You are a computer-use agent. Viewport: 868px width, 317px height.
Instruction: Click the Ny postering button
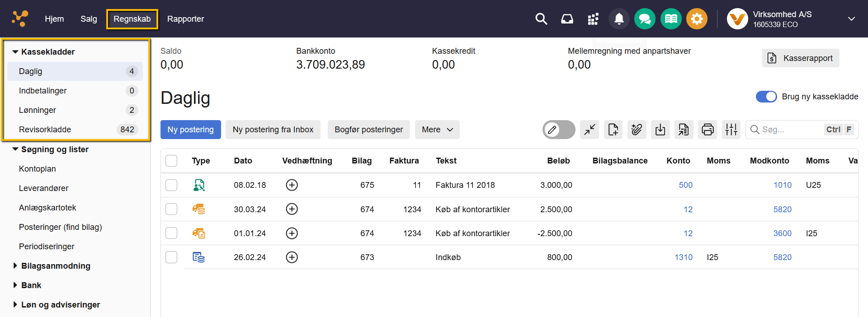pyautogui.click(x=190, y=130)
